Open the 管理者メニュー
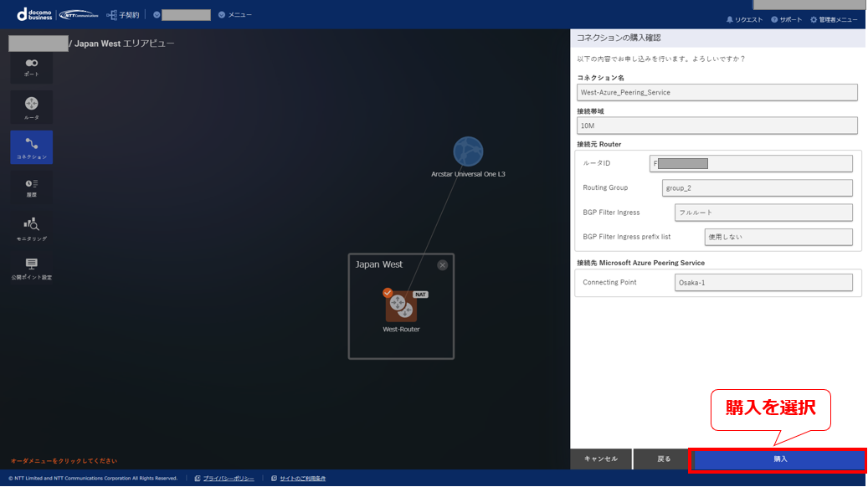The height and width of the screenshot is (487, 868). tap(835, 20)
